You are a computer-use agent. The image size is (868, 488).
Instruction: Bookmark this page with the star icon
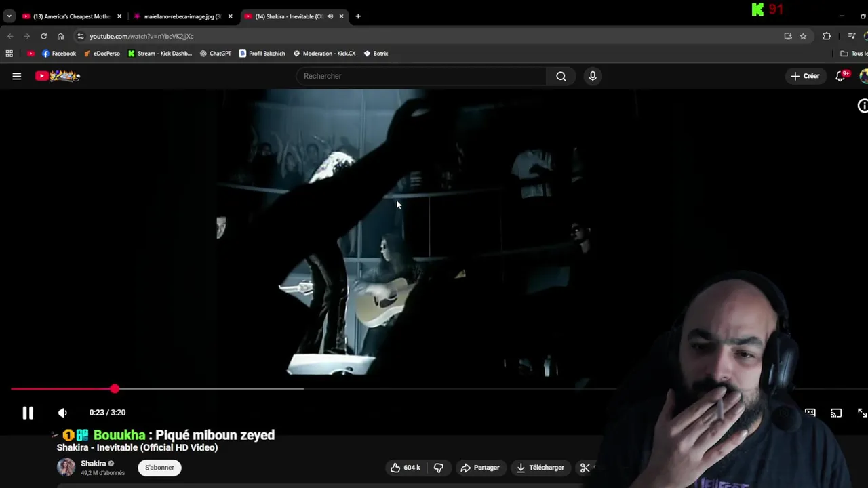pos(803,36)
